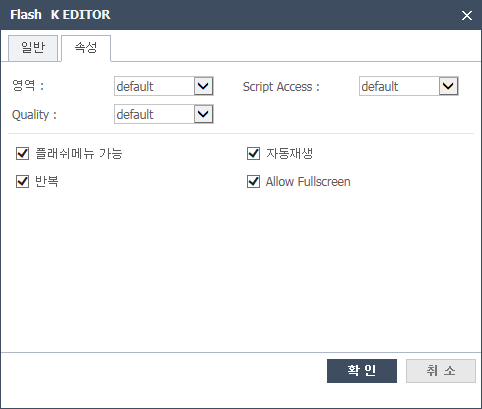Click the 확인 button

pos(362,371)
